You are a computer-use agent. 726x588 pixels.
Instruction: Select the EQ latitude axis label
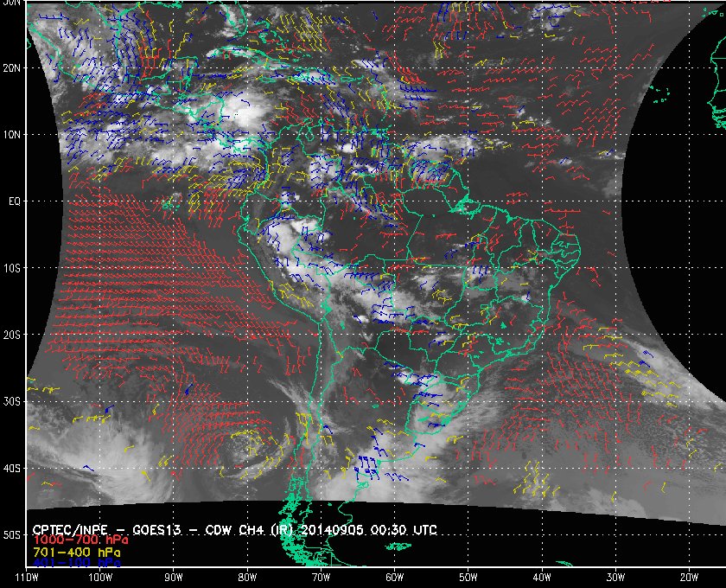[15, 201]
